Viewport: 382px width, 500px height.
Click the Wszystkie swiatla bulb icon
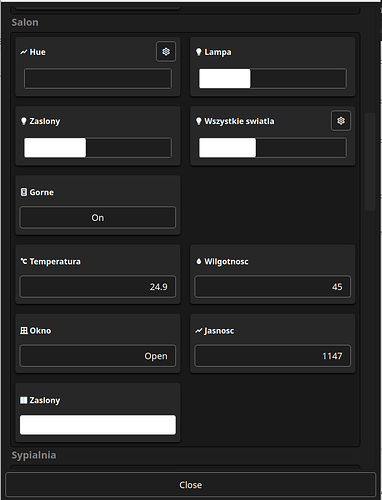tap(199, 121)
